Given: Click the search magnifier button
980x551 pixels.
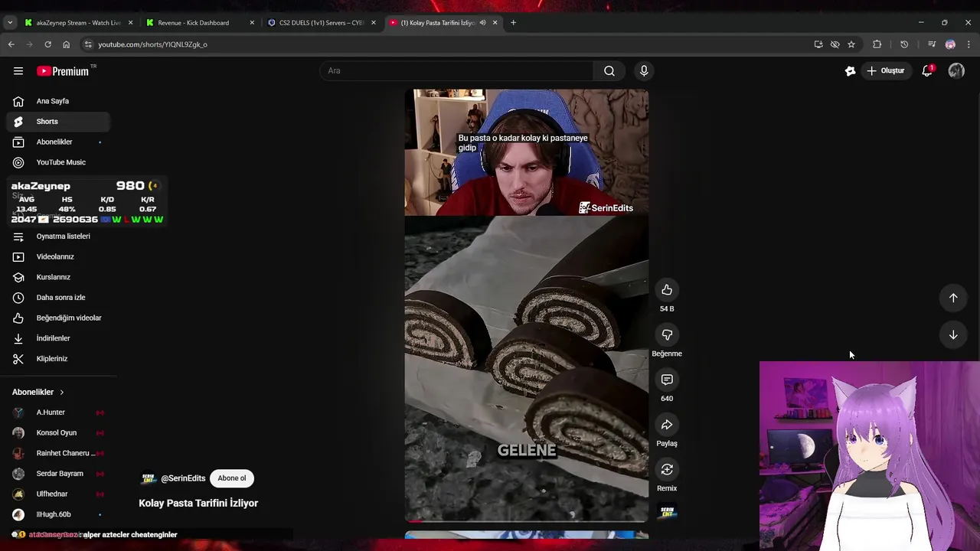Looking at the screenshot, I should pyautogui.click(x=609, y=71).
